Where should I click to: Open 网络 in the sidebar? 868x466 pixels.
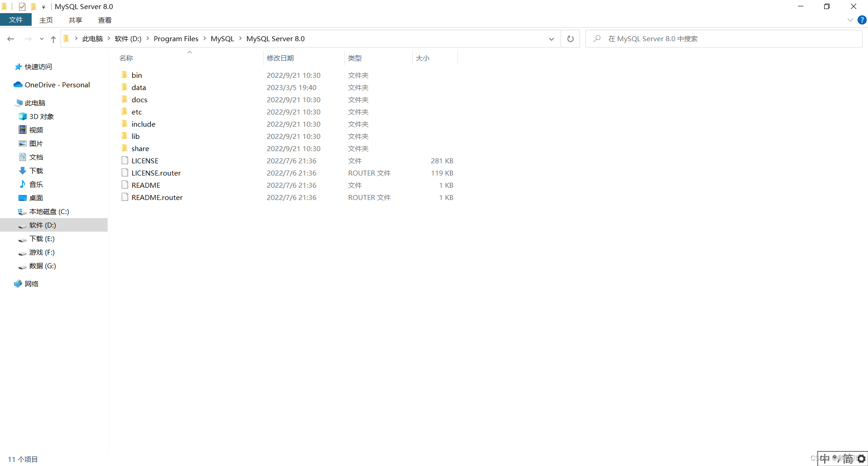coord(26,284)
